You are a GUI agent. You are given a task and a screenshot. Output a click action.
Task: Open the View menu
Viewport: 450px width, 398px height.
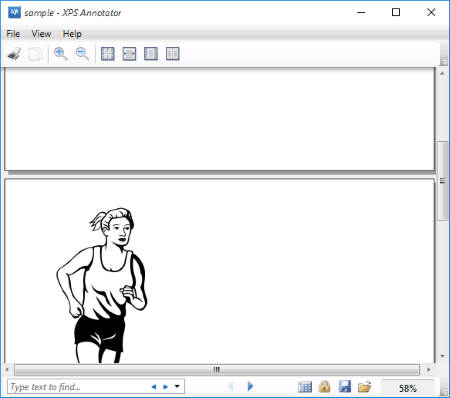41,34
